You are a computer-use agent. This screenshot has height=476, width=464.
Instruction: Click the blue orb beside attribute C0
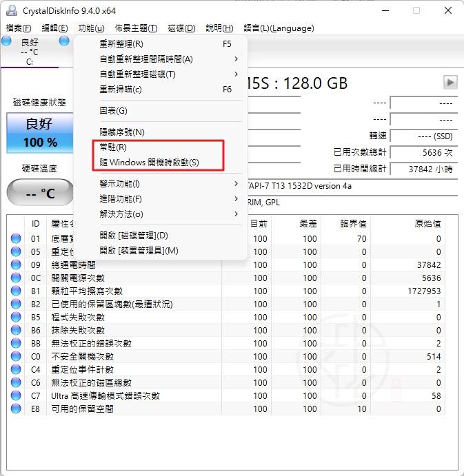[16, 356]
